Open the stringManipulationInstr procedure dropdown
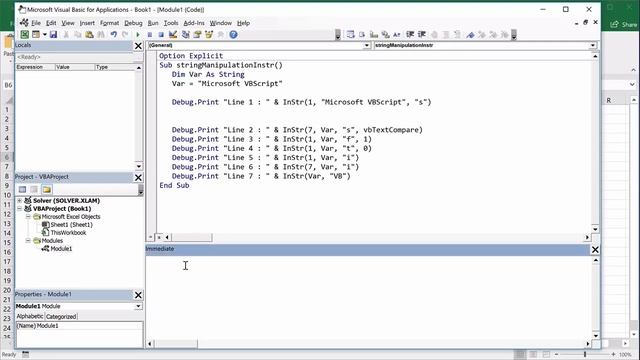 (592, 45)
